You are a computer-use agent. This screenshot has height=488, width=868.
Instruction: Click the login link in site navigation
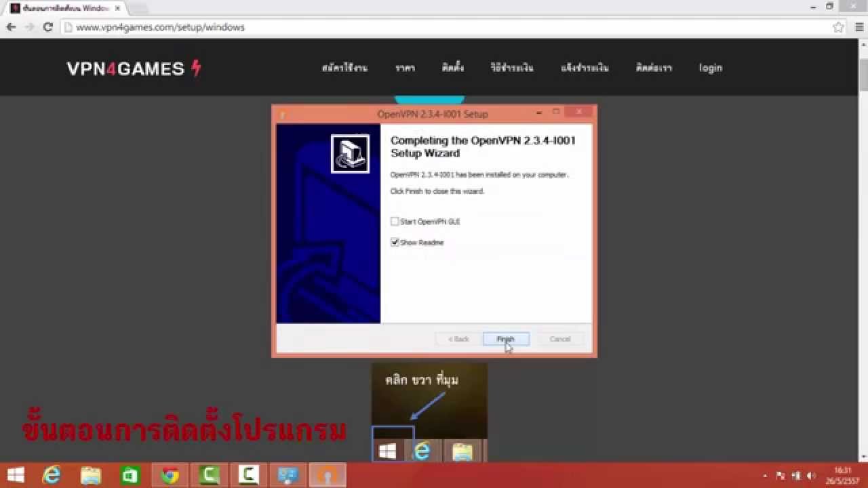711,68
